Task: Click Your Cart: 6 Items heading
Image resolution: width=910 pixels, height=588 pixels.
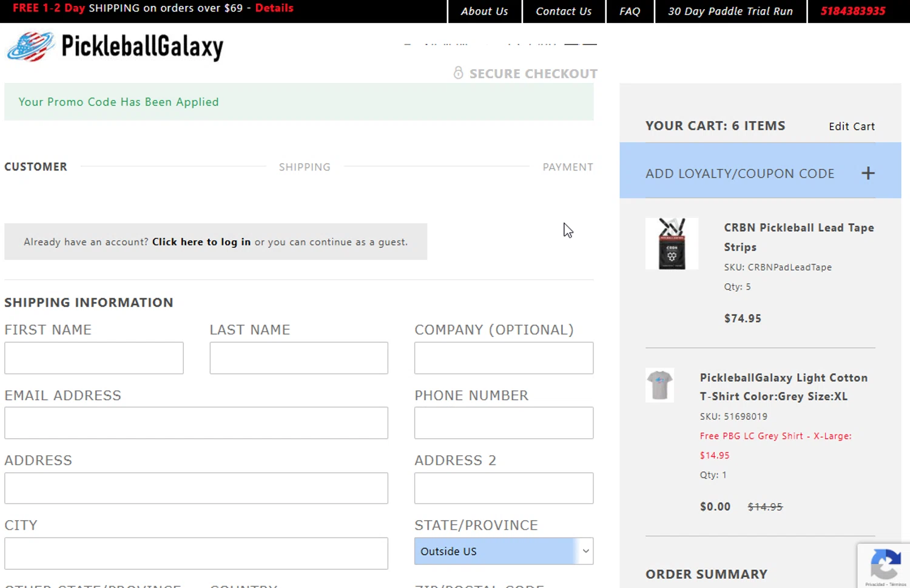Action: click(715, 125)
